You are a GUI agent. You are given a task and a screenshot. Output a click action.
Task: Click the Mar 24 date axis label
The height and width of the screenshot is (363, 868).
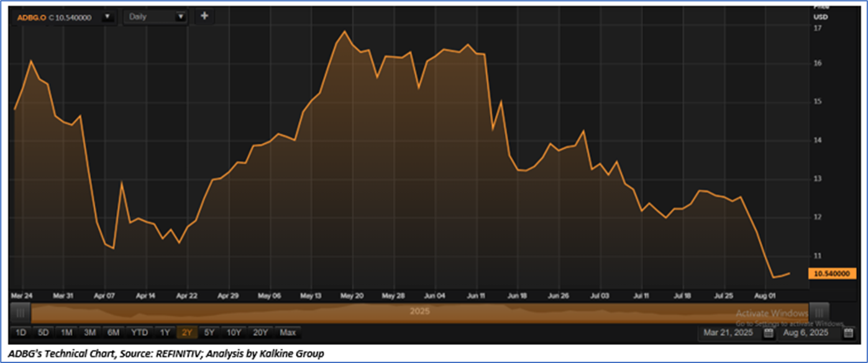coord(22,296)
